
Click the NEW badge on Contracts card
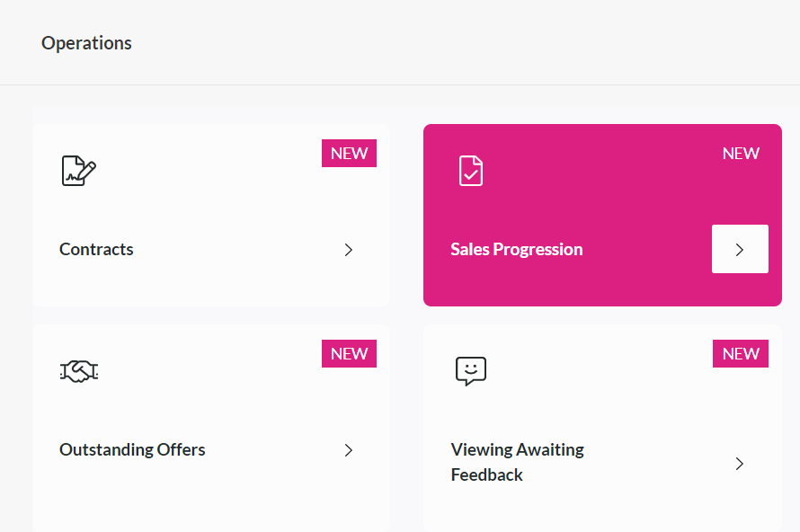click(349, 153)
